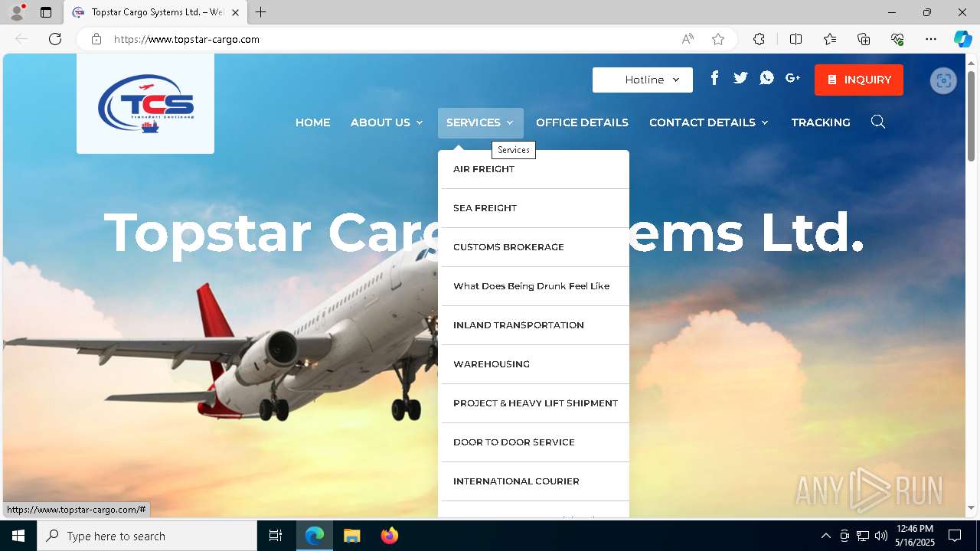Select PROJECT & HEAVY LIFT SHIPMENT
This screenshot has width=980, height=551.
coord(534,403)
